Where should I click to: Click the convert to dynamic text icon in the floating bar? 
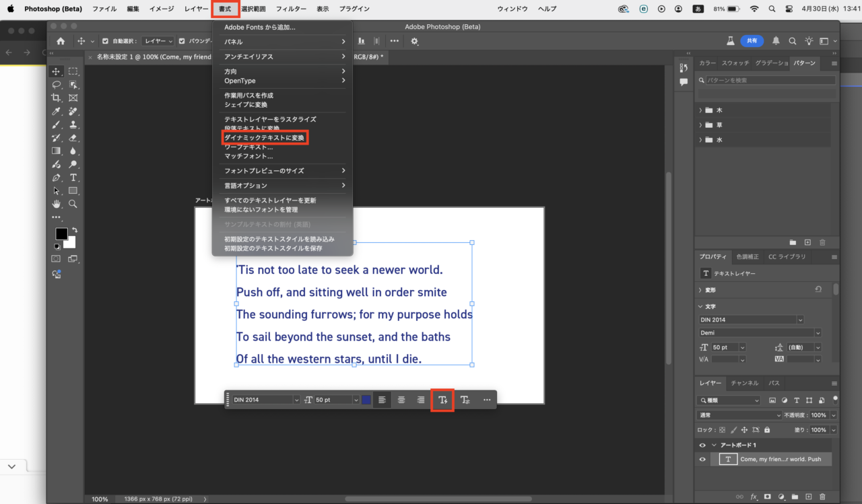pyautogui.click(x=442, y=400)
